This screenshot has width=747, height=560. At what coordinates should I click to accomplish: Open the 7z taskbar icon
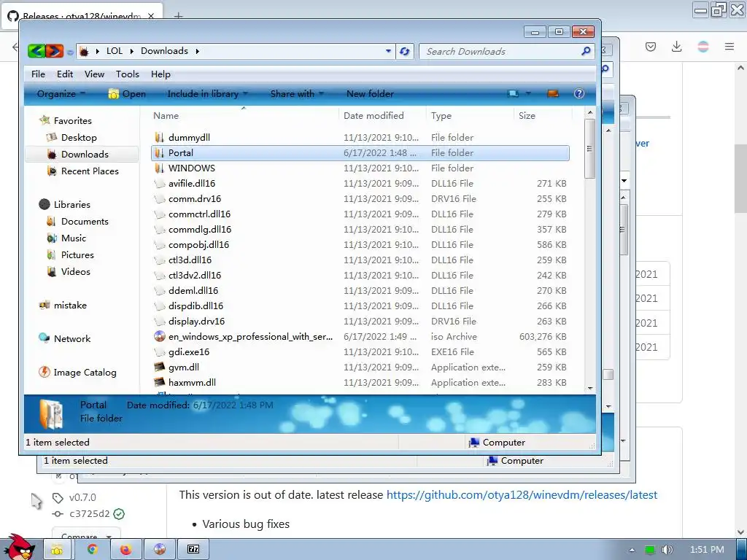pos(193,549)
